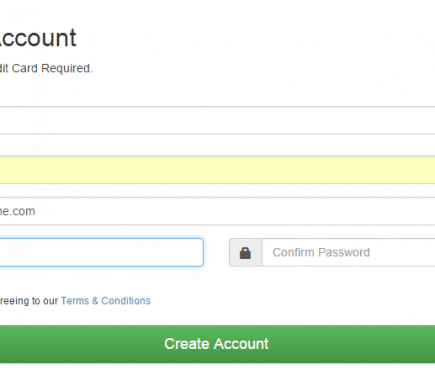
Task: Click the green Create Account button
Action: [x=217, y=344]
